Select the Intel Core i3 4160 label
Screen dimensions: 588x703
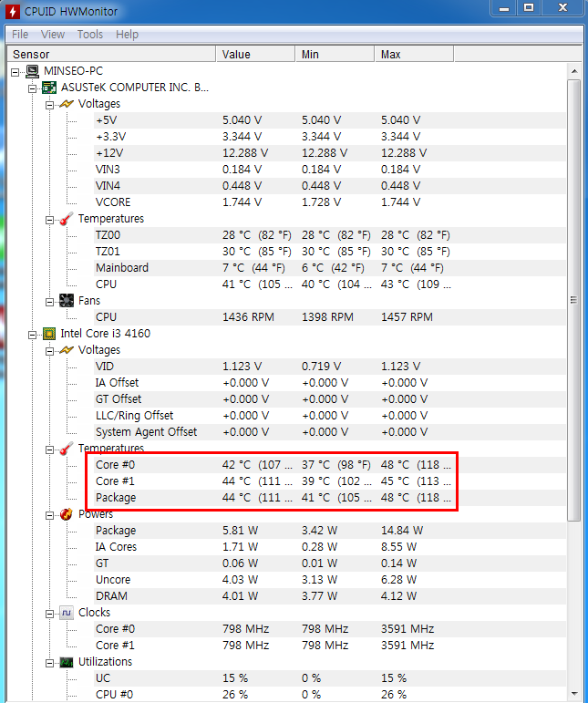106,333
